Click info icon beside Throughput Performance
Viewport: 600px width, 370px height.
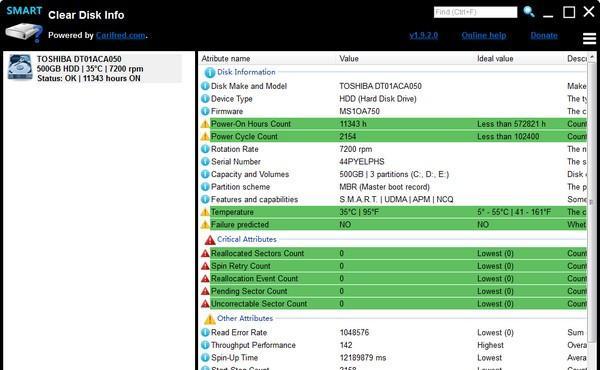pos(205,345)
